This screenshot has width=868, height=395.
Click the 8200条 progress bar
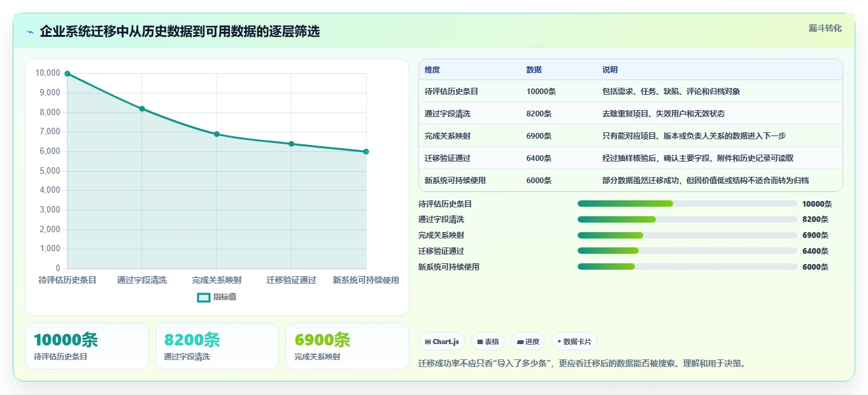[687, 219]
